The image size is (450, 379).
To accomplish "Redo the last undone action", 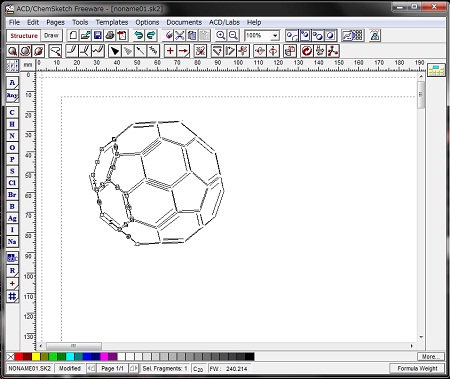I will 151,35.
